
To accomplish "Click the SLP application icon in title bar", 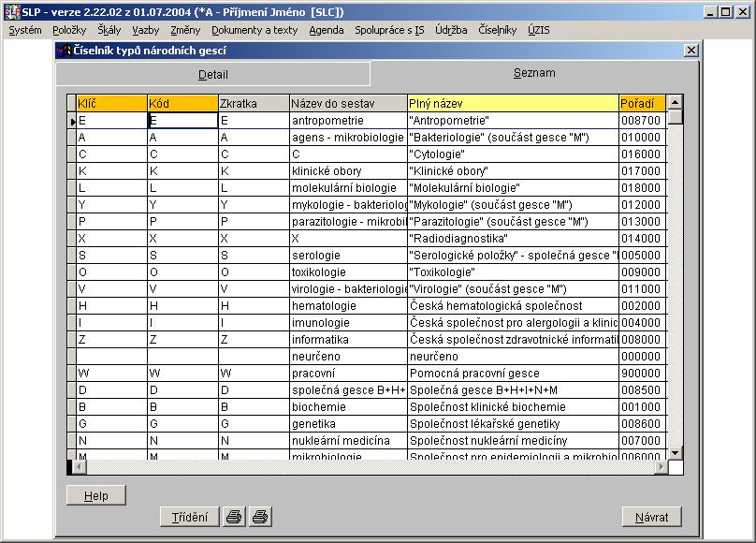I will pyautogui.click(x=9, y=11).
